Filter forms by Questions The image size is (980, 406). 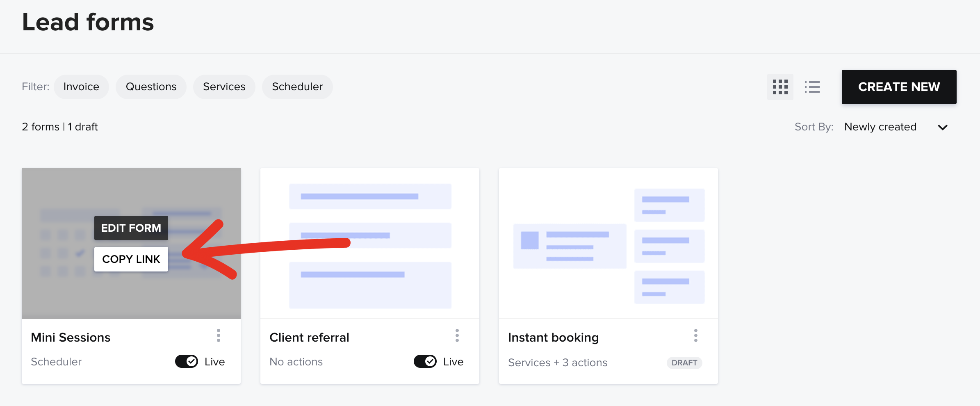pos(151,87)
